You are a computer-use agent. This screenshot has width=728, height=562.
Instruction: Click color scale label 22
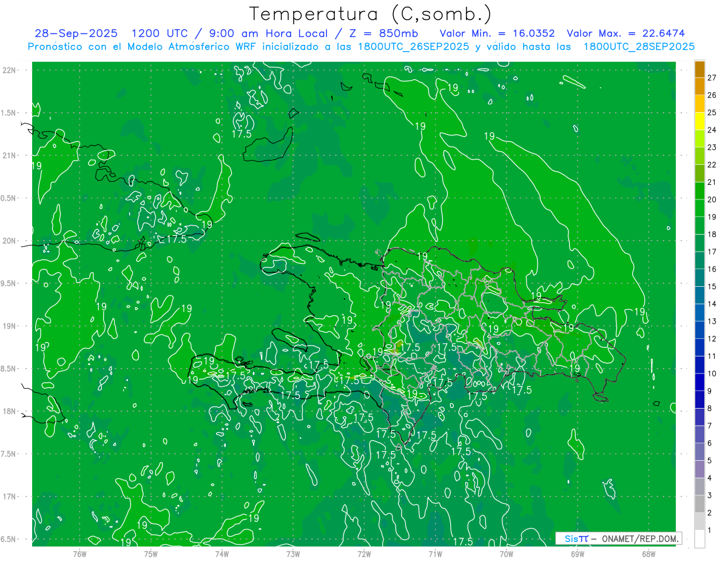tap(712, 165)
